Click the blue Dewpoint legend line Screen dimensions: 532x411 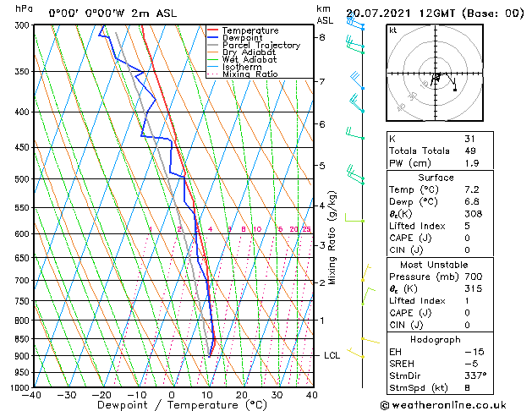pyautogui.click(x=212, y=37)
